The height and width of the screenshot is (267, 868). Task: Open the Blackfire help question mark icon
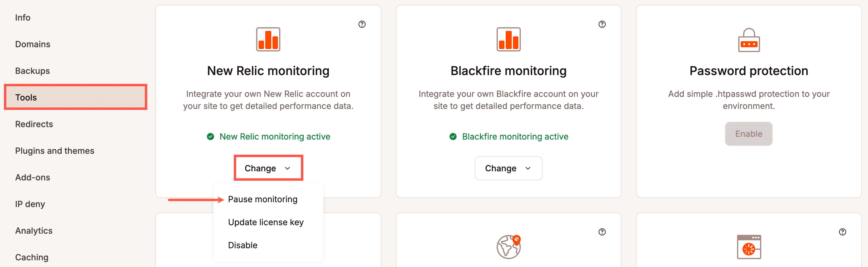[602, 24]
